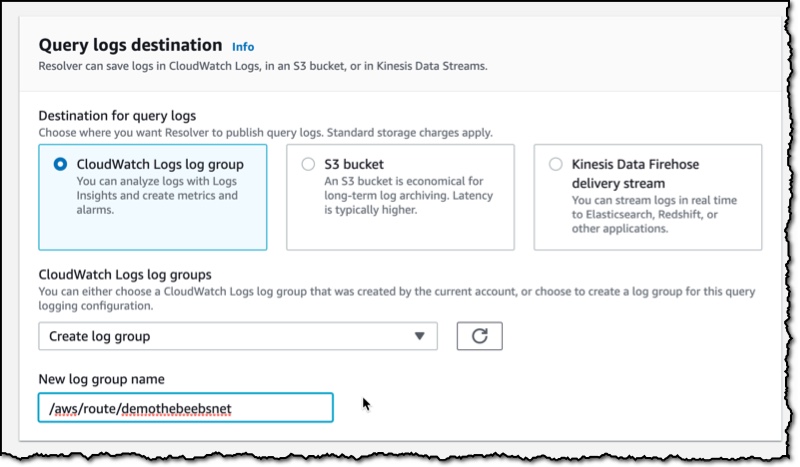Click the New log group name label
Viewport: 800px width, 467px height.
[102, 379]
